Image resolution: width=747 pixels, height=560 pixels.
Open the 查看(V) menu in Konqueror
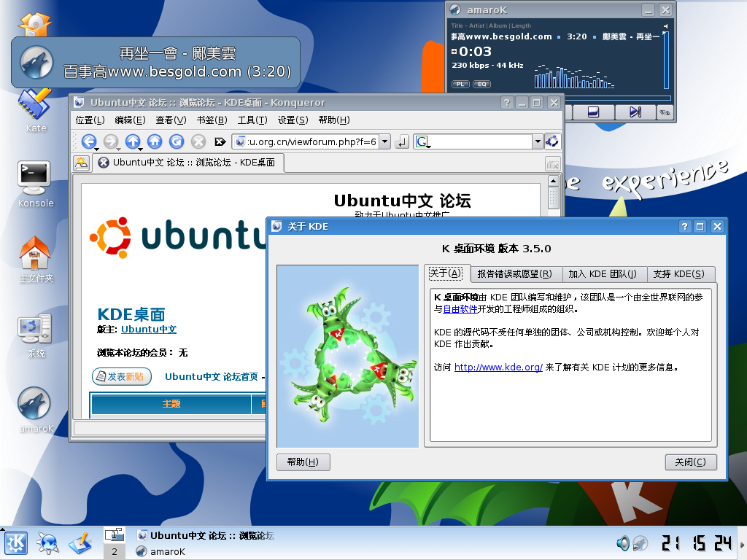pos(171,120)
